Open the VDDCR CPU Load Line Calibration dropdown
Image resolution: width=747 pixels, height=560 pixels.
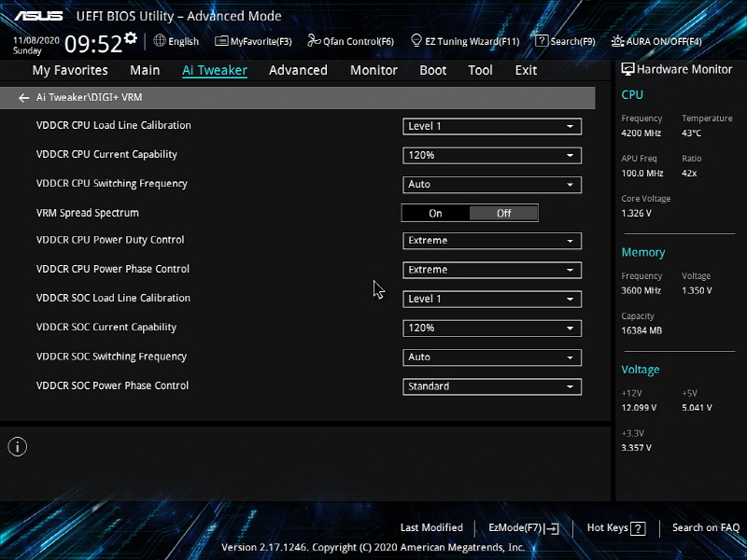pyautogui.click(x=492, y=126)
